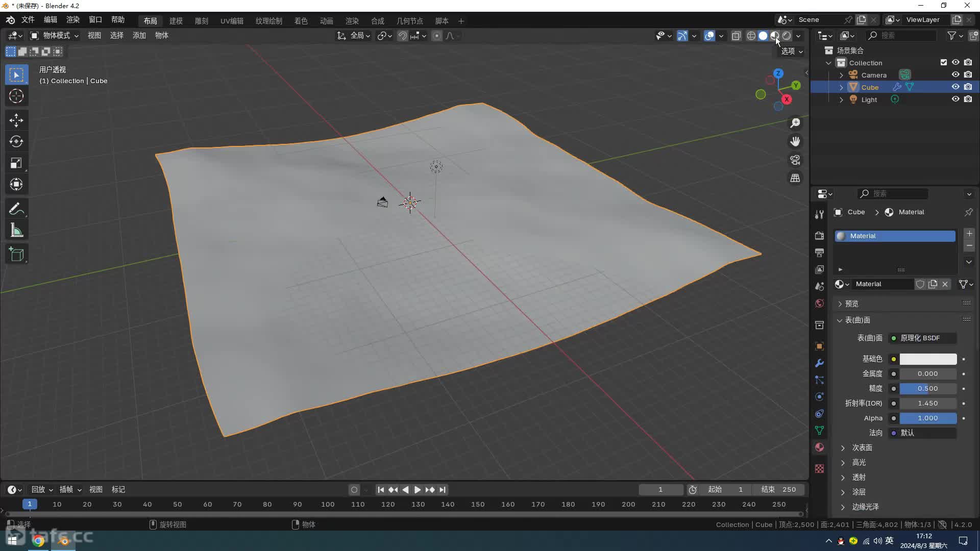The width and height of the screenshot is (980, 551).
Task: Toggle snapping magnet button
Action: click(x=403, y=36)
